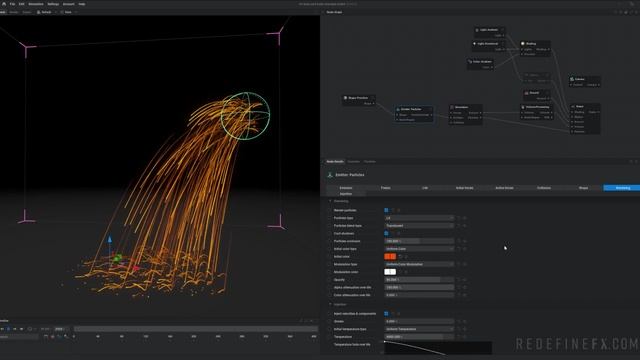The width and height of the screenshot is (640, 360).
Task: Toggle the Inject velocities & components checkbox
Action: (386, 313)
